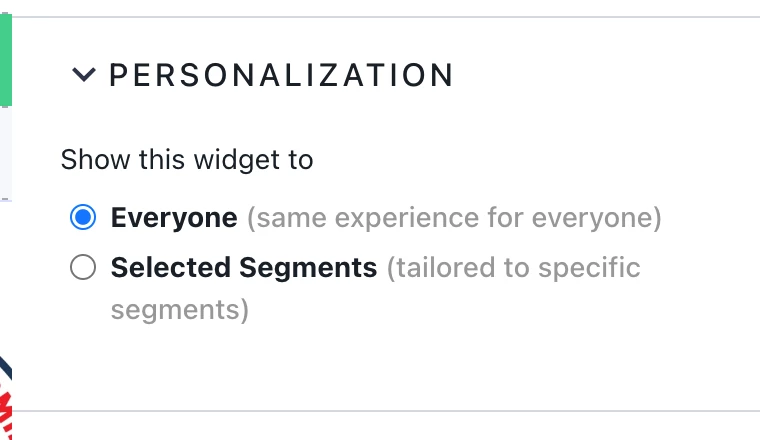
Task: Click the "Show this widget to" label
Action: pos(187,159)
